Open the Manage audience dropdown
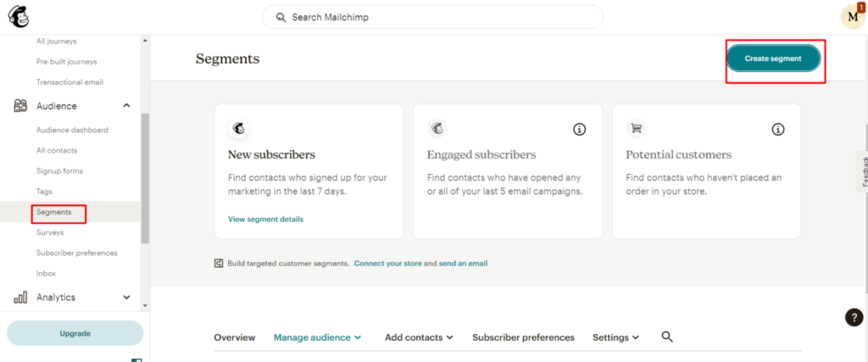The image size is (868, 362). (317, 337)
